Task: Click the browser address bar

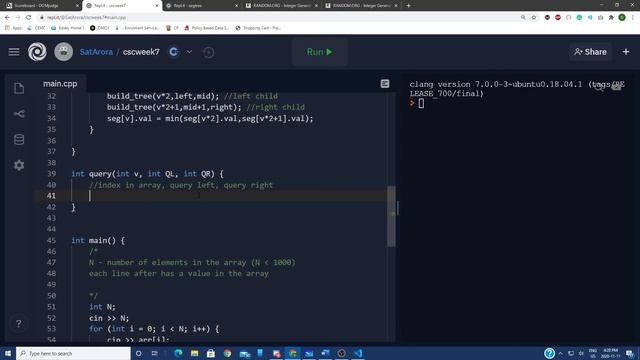Action: (278, 18)
